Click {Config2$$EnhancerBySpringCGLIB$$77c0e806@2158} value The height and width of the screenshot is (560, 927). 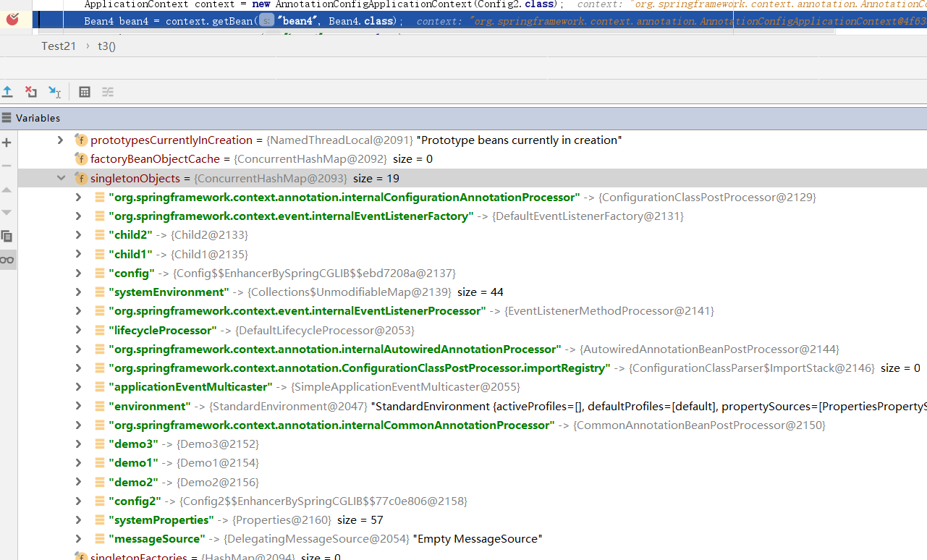(323, 501)
